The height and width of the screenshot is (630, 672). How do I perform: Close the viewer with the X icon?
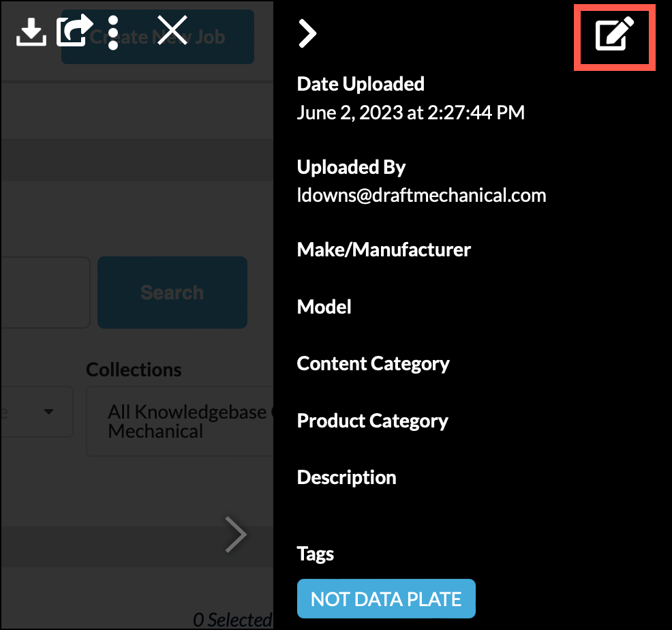click(x=172, y=31)
